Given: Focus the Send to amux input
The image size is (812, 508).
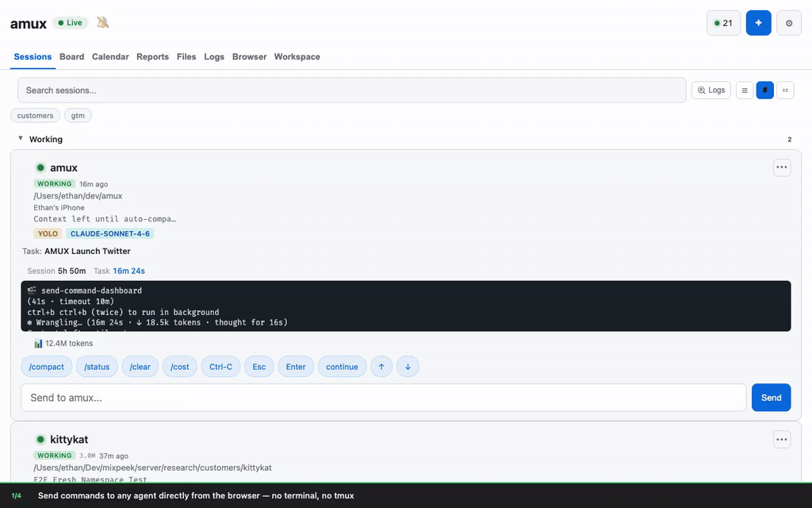Looking at the screenshot, I should (x=383, y=398).
